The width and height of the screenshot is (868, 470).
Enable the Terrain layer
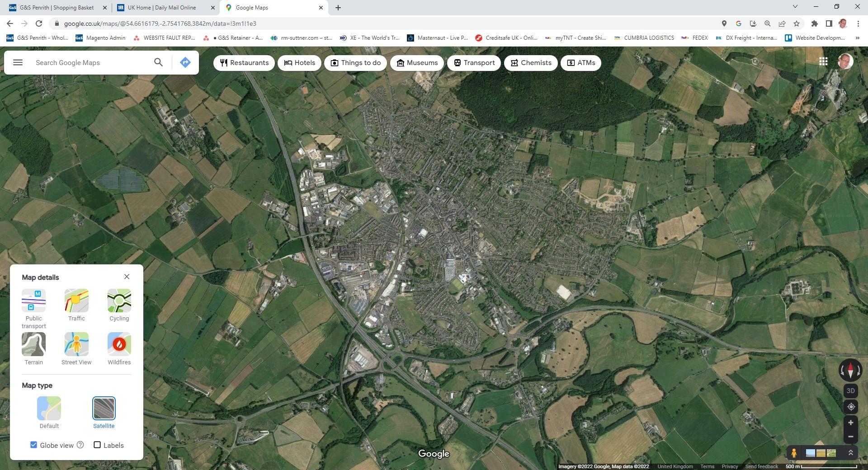click(34, 349)
